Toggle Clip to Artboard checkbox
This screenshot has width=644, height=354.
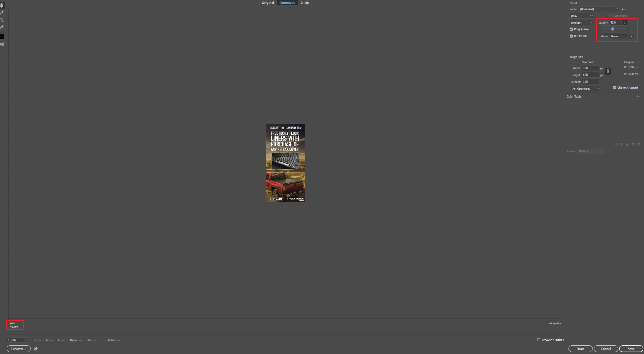coord(615,88)
